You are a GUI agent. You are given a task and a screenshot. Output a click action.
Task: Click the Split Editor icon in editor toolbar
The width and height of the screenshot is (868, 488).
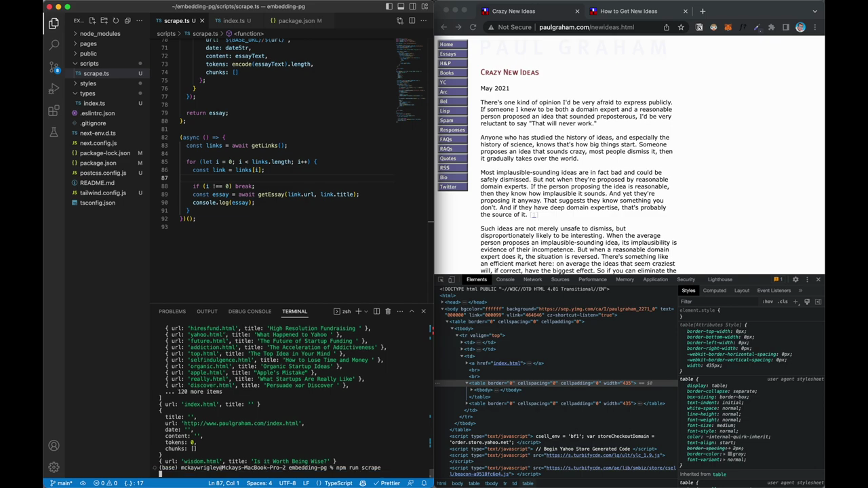412,20
